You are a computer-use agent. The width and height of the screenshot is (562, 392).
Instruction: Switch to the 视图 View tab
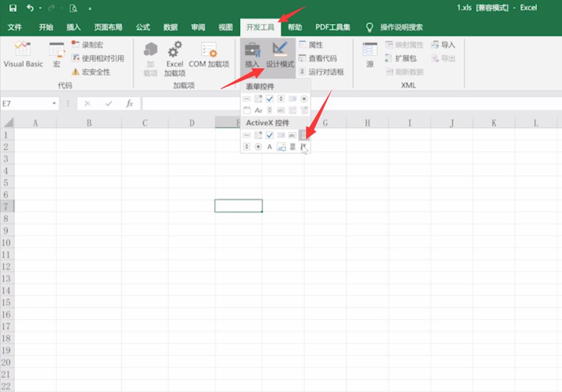coord(225,27)
